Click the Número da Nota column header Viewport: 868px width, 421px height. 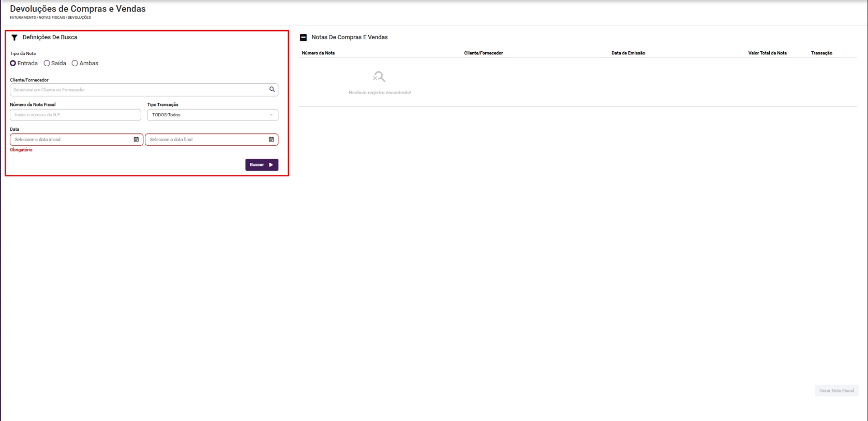tap(318, 53)
